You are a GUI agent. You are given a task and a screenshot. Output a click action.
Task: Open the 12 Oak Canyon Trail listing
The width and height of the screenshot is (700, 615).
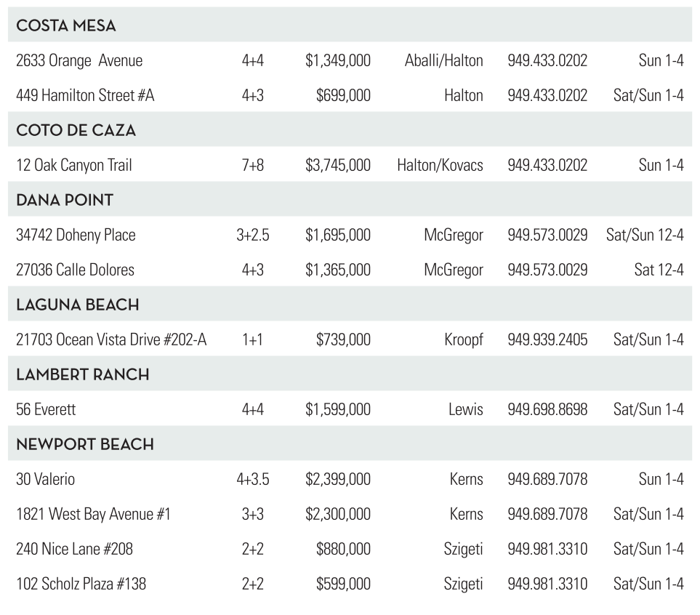tap(74, 166)
